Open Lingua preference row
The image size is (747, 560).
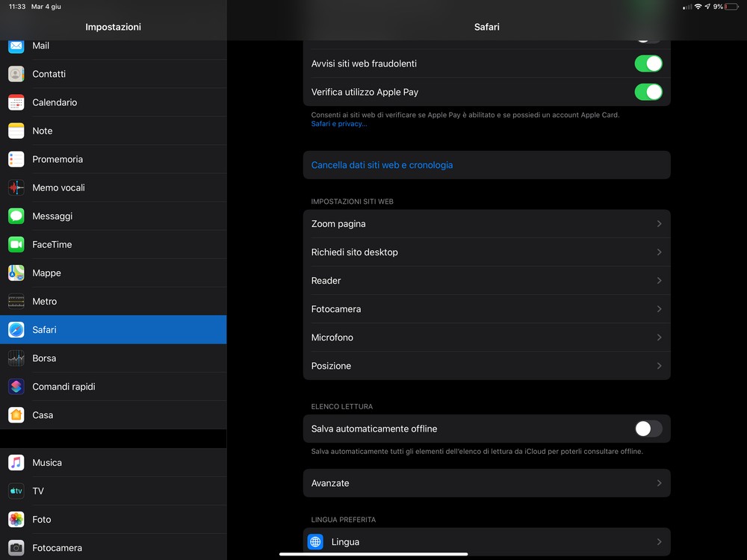pos(487,542)
